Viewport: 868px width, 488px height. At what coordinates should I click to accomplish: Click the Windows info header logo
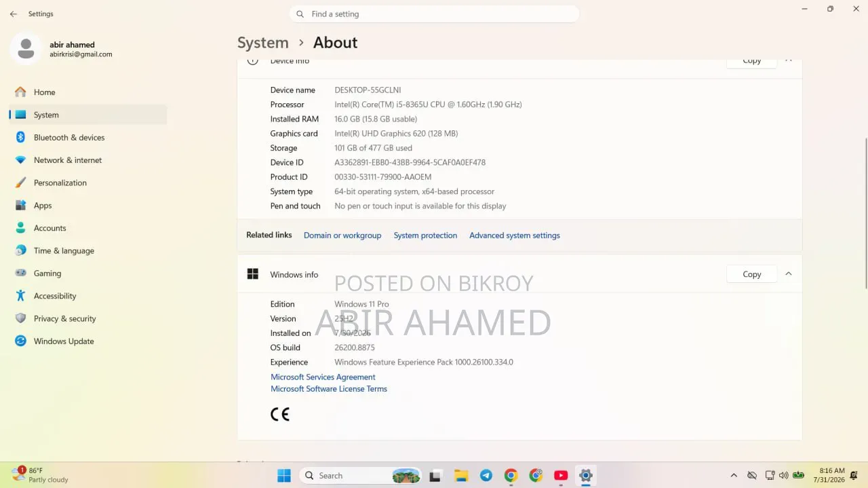tap(253, 274)
